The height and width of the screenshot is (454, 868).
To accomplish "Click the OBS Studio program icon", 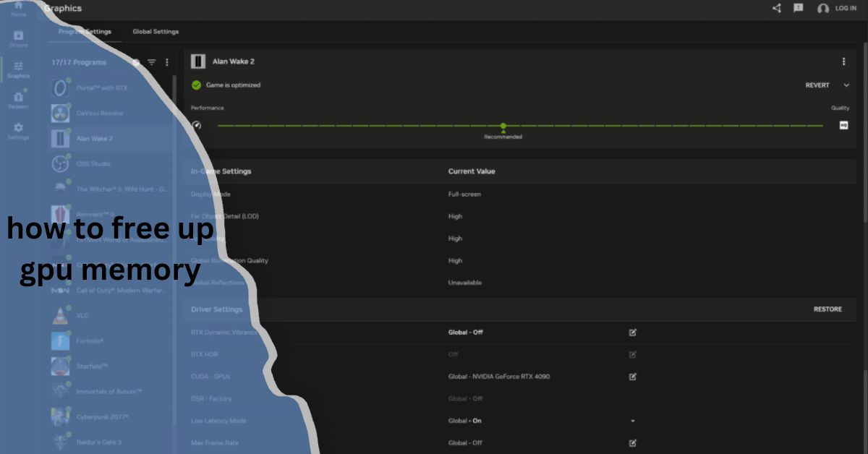I will click(x=61, y=164).
